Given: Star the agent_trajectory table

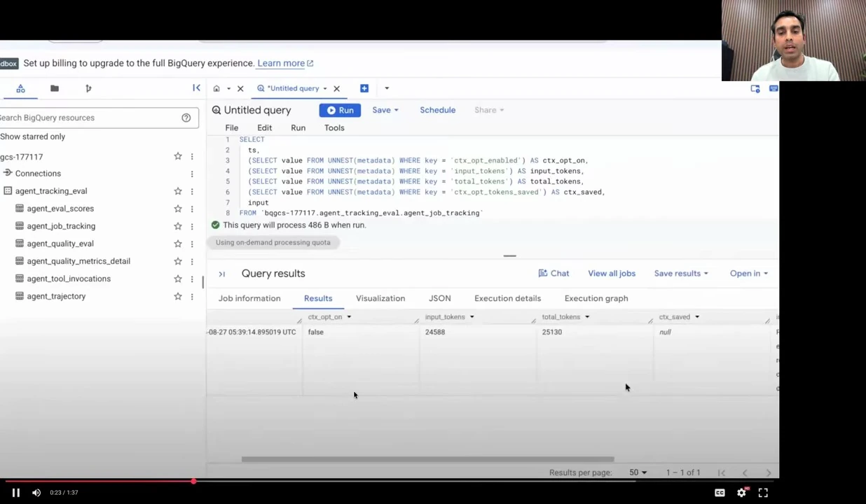Looking at the screenshot, I should click(178, 296).
